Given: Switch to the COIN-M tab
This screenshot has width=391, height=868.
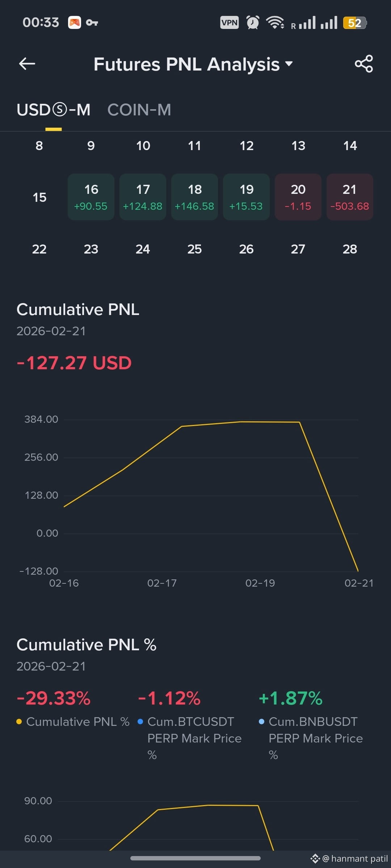Looking at the screenshot, I should [139, 110].
